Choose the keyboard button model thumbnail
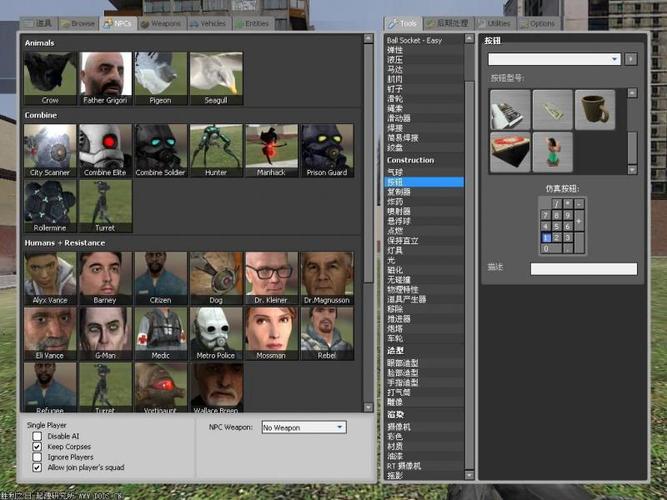667x500 pixels. click(510, 109)
